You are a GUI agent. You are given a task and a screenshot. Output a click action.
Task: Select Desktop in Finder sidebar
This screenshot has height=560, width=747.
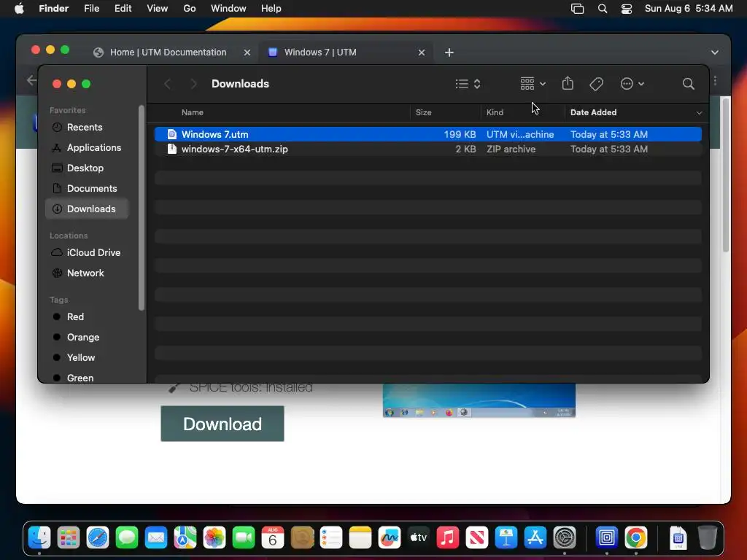[x=88, y=168]
